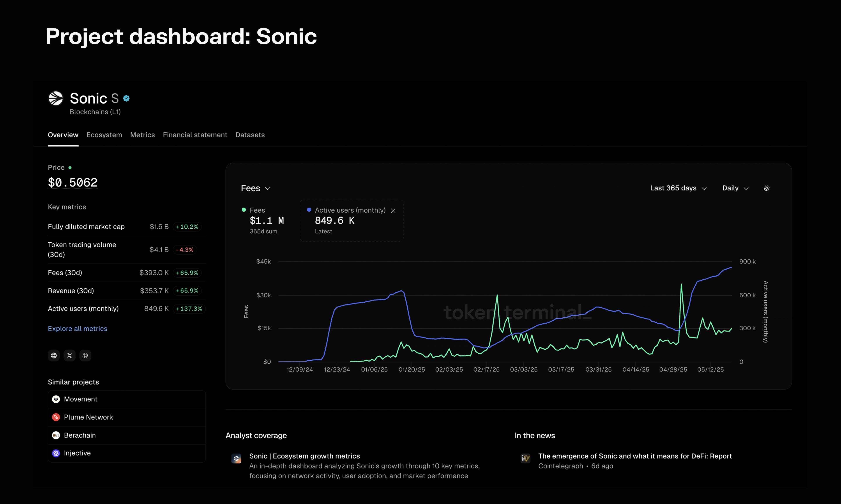841x504 pixels.
Task: Open the X (Twitter) social icon
Action: click(x=70, y=356)
